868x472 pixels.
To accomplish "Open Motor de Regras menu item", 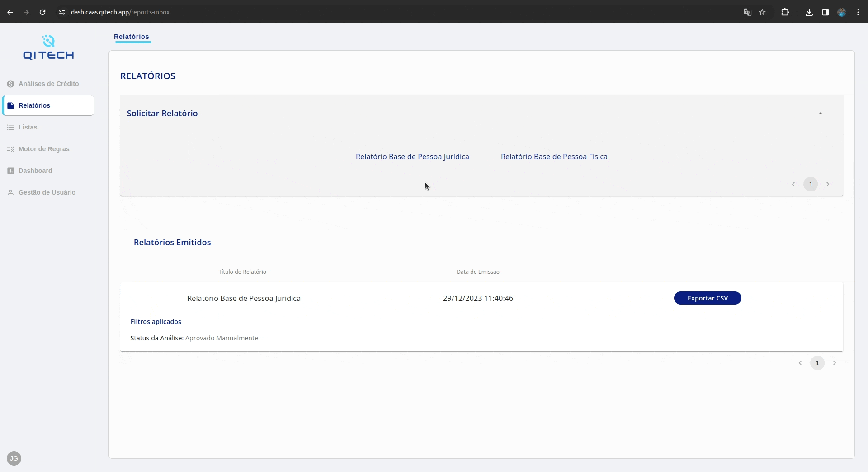I will [x=48, y=149].
